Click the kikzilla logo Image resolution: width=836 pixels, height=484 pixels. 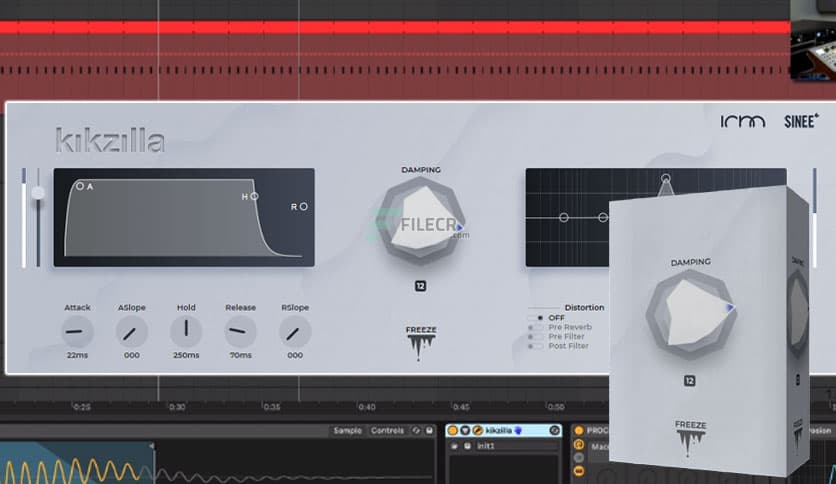coord(110,141)
